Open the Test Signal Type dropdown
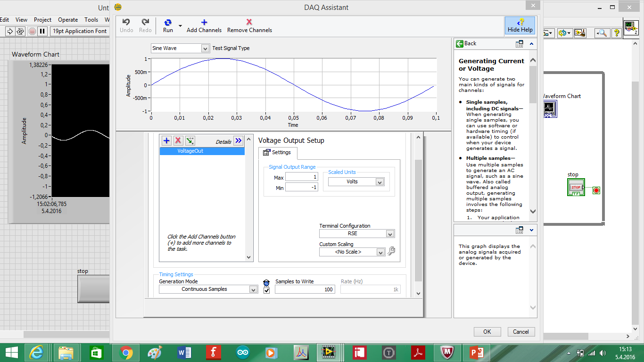 click(x=205, y=48)
